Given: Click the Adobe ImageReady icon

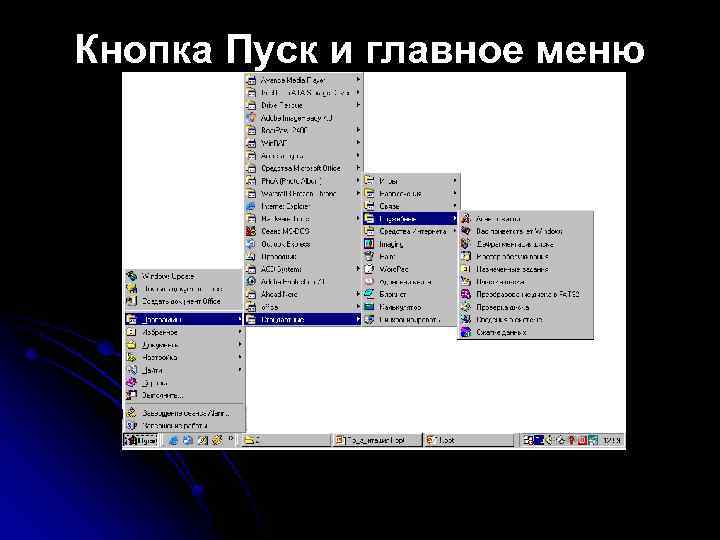Looking at the screenshot, I should tap(251, 118).
